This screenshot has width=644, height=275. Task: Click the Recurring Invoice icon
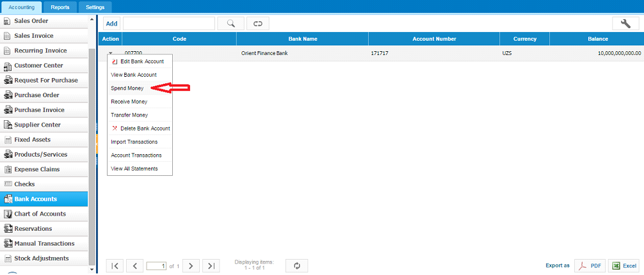click(x=7, y=51)
